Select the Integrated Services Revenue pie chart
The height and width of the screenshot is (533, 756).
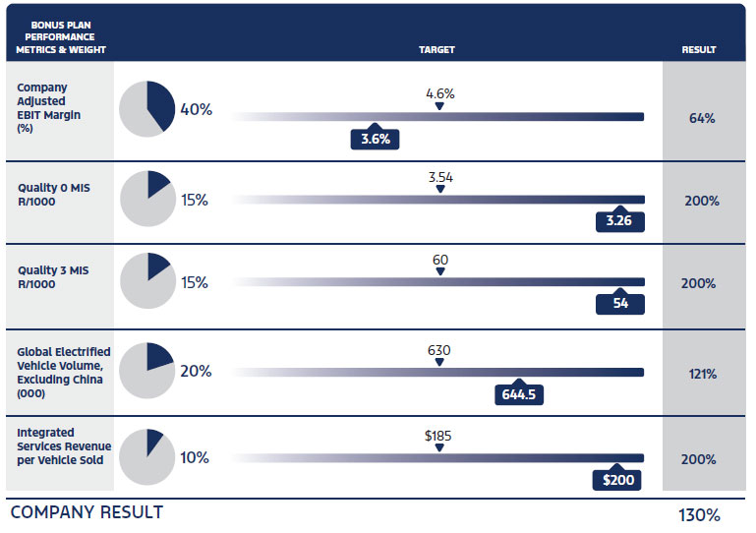(x=146, y=457)
